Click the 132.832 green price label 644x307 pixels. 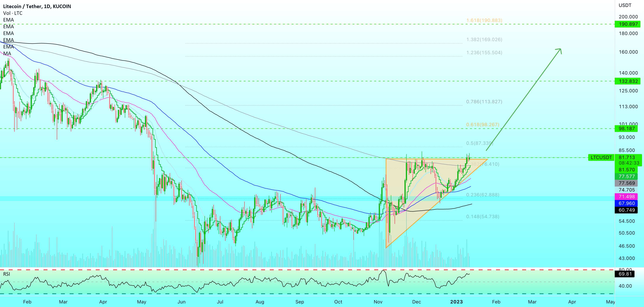point(628,81)
